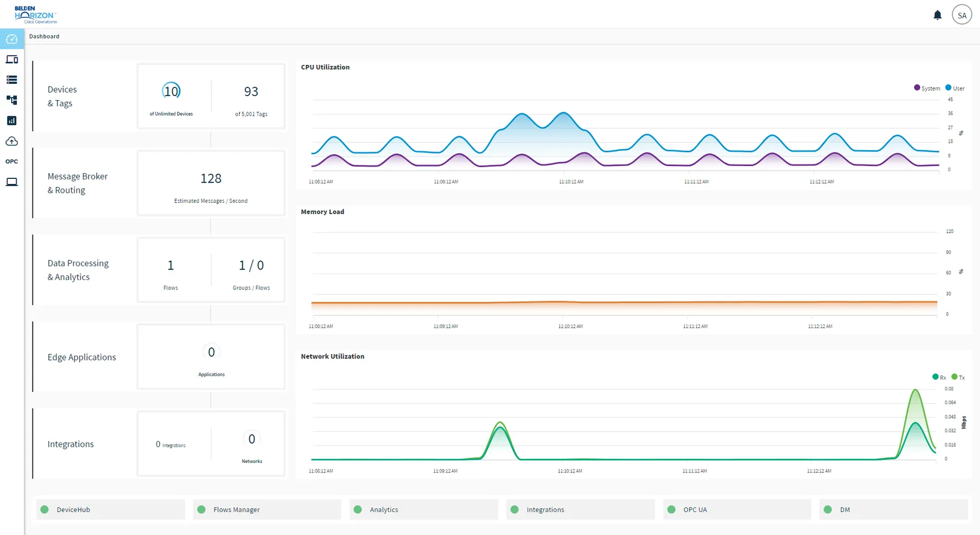Viewport: 980px width, 535px height.
Task: Toggle the Rx series in Network legend
Action: point(939,377)
